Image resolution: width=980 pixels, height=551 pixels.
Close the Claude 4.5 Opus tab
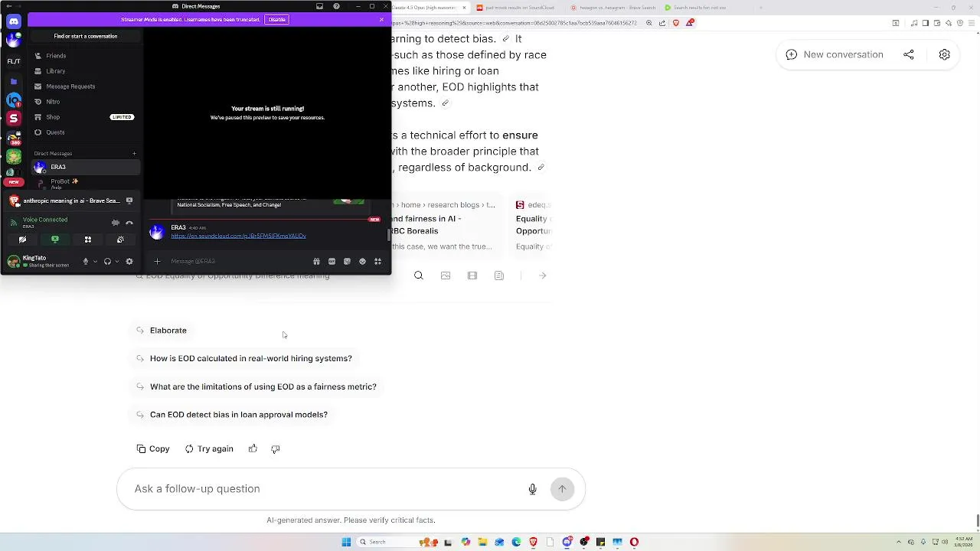click(464, 8)
